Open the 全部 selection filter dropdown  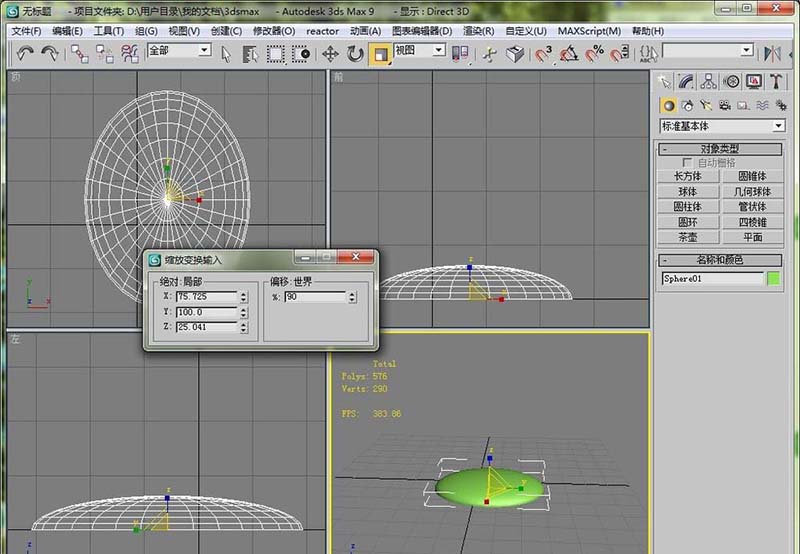[x=179, y=50]
